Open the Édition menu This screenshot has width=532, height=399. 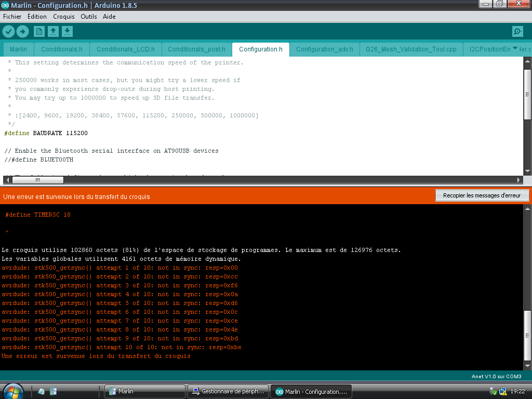coord(37,17)
